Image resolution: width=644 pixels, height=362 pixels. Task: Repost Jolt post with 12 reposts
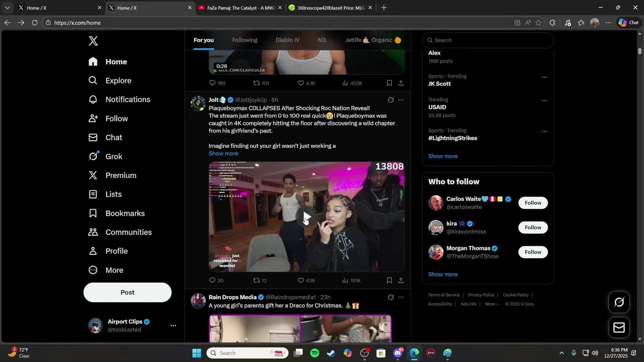[260, 281]
